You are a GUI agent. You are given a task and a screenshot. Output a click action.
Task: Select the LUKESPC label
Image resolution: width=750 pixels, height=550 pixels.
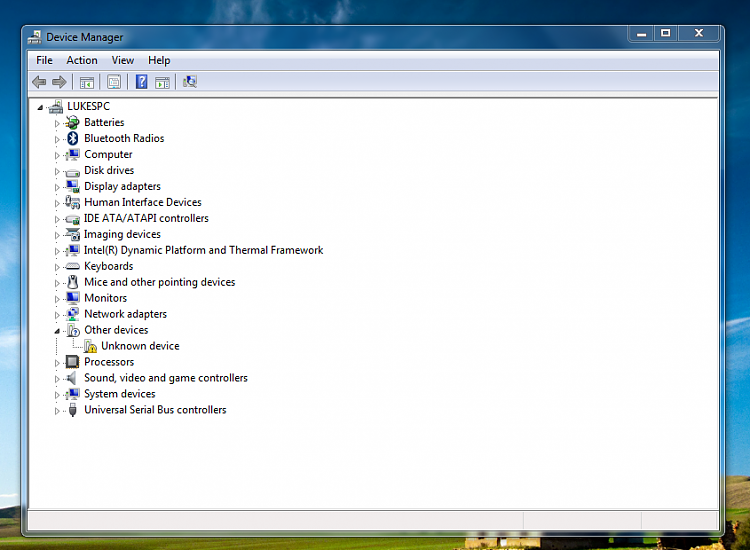tap(88, 106)
